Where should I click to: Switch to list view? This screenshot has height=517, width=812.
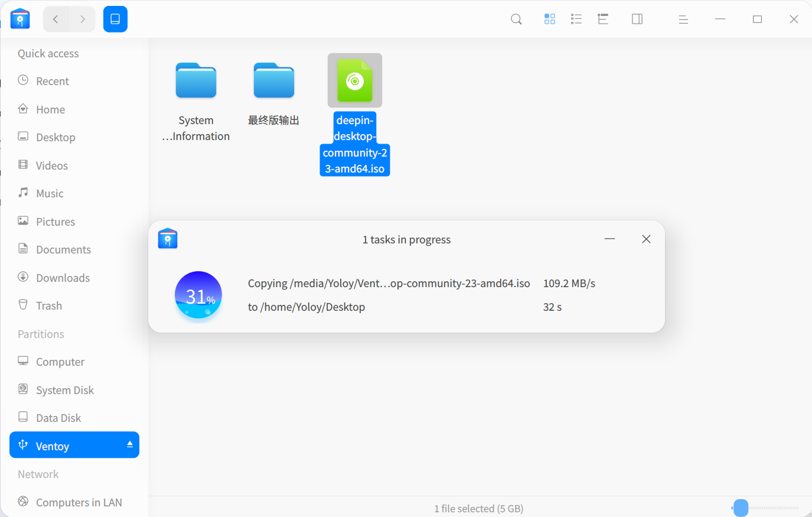pyautogui.click(x=576, y=19)
